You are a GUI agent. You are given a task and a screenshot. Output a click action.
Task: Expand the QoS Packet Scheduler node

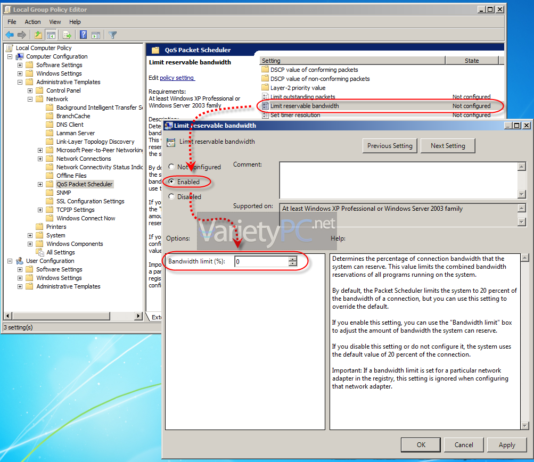40,184
